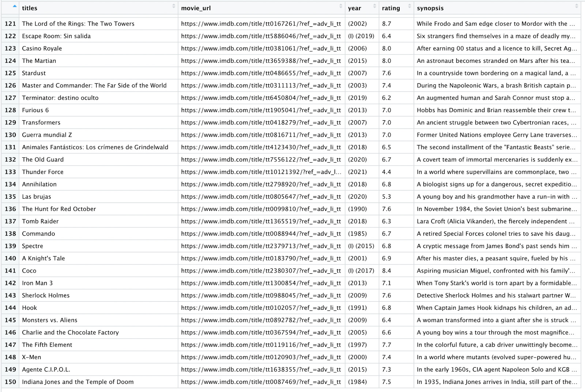This screenshot has height=392, width=585.
Task: Click the 'Agente C.I.P.O.L.' cell
Action: point(98,370)
